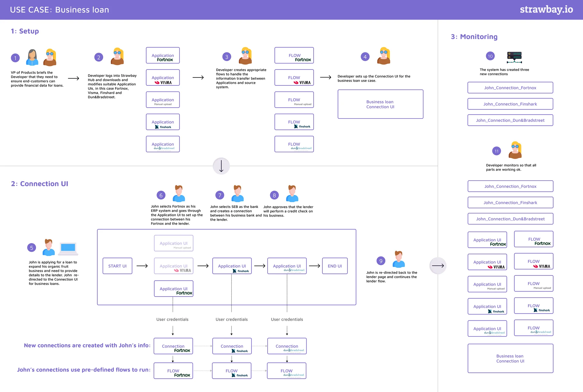Viewport: 583px width, 392px height.
Task: Select John_Connection_Fortnox under step 10
Action: tap(510, 88)
